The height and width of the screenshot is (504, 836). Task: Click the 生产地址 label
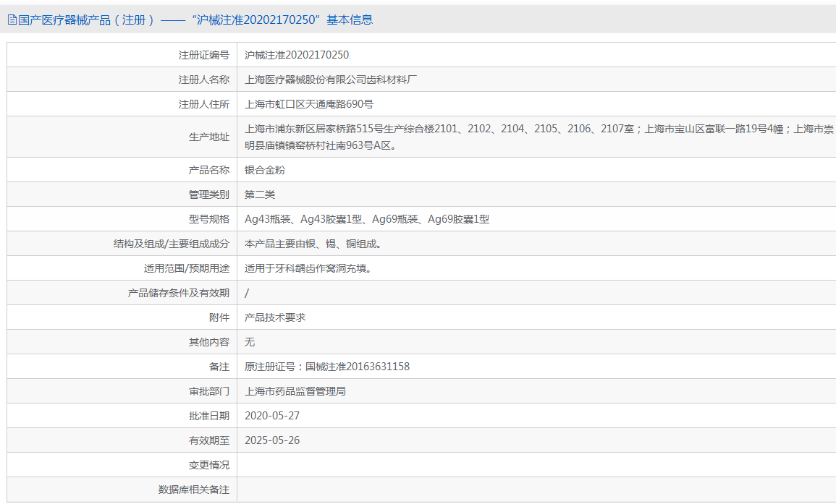pyautogui.click(x=209, y=137)
